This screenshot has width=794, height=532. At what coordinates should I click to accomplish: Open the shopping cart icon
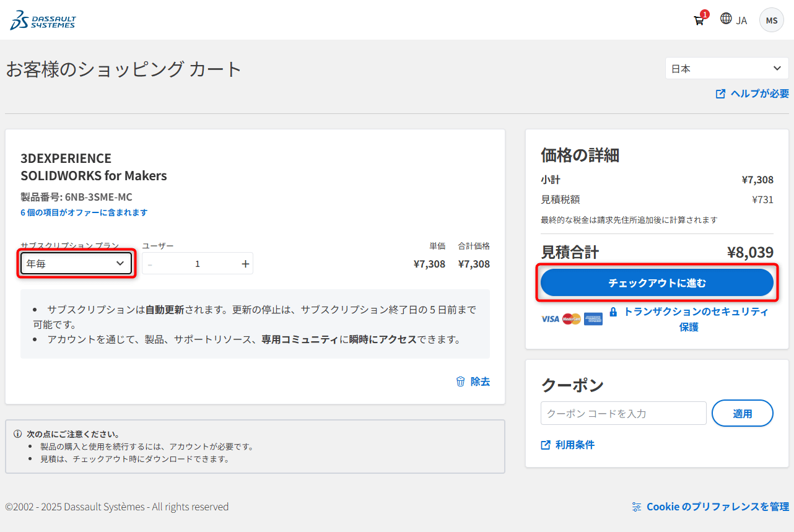click(699, 20)
